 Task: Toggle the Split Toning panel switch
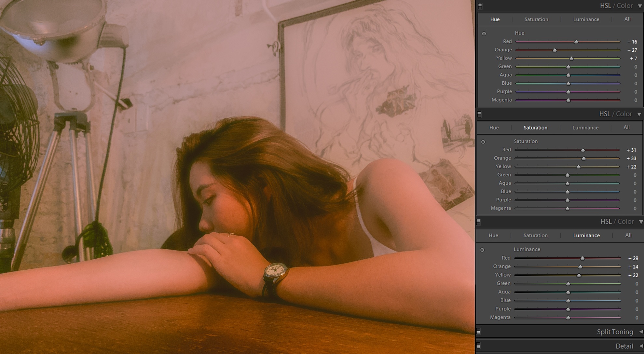[x=478, y=332]
